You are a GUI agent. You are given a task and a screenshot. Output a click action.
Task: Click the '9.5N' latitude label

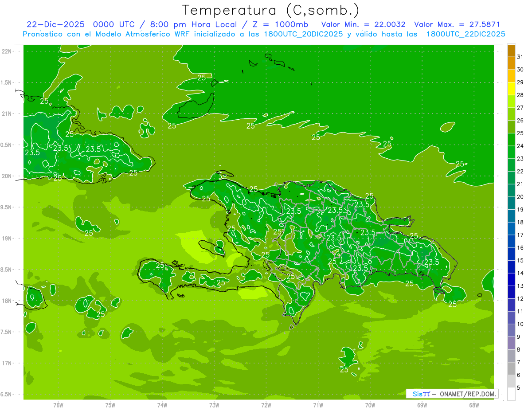(7, 207)
